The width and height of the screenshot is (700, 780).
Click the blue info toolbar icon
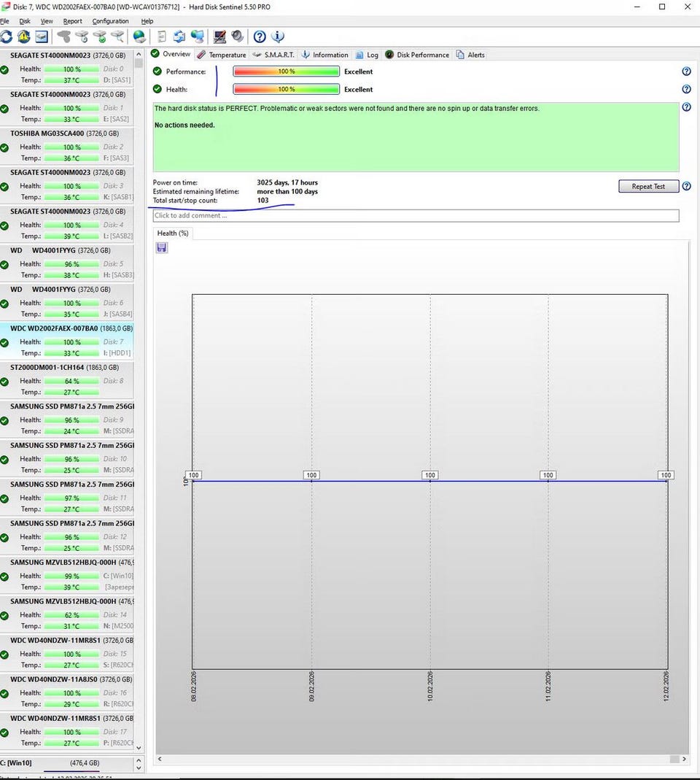pos(277,36)
